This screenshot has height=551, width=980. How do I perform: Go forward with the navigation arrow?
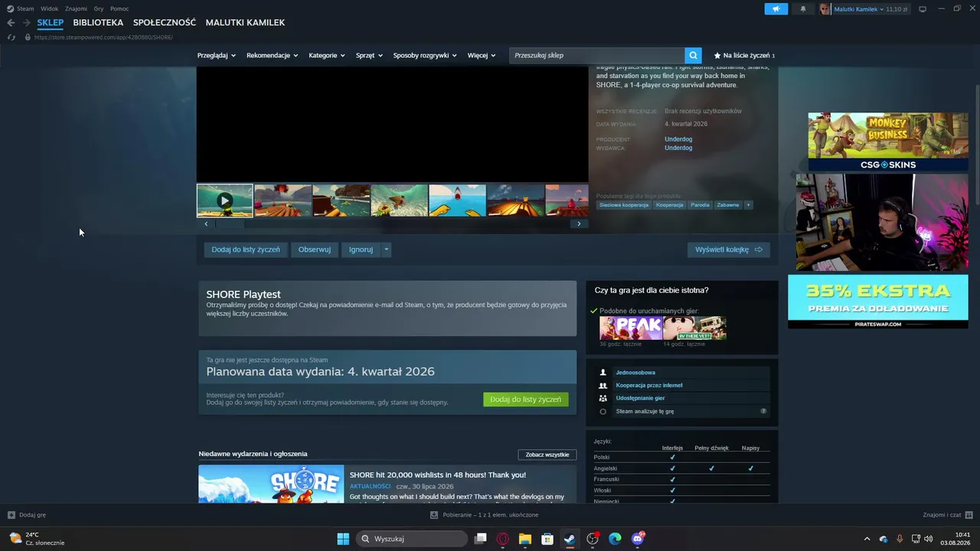[27, 23]
